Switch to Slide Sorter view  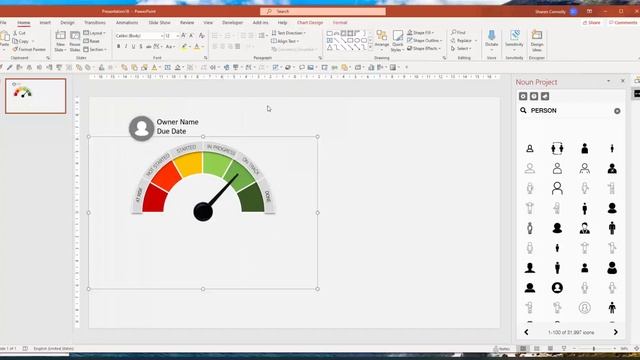tap(537, 349)
